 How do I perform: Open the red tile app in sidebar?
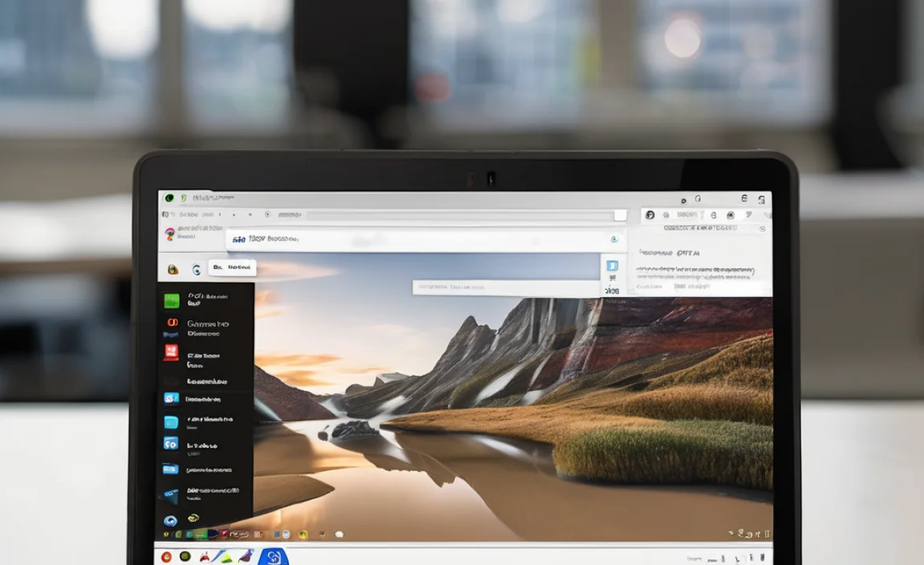[x=171, y=352]
